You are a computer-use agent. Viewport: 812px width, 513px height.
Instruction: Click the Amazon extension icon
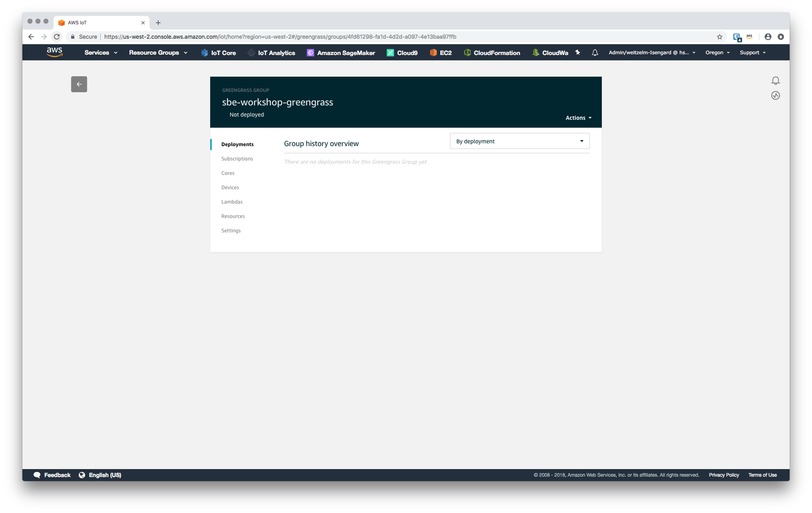(749, 37)
